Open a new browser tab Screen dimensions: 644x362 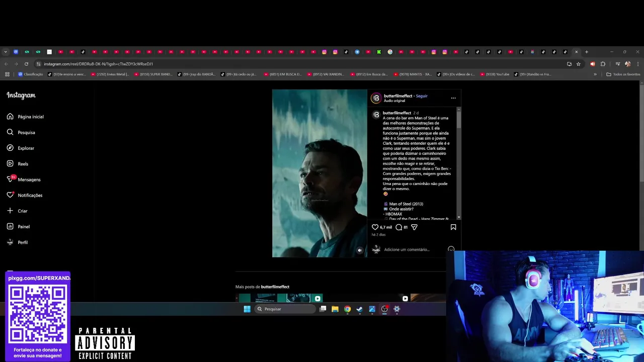(x=587, y=52)
